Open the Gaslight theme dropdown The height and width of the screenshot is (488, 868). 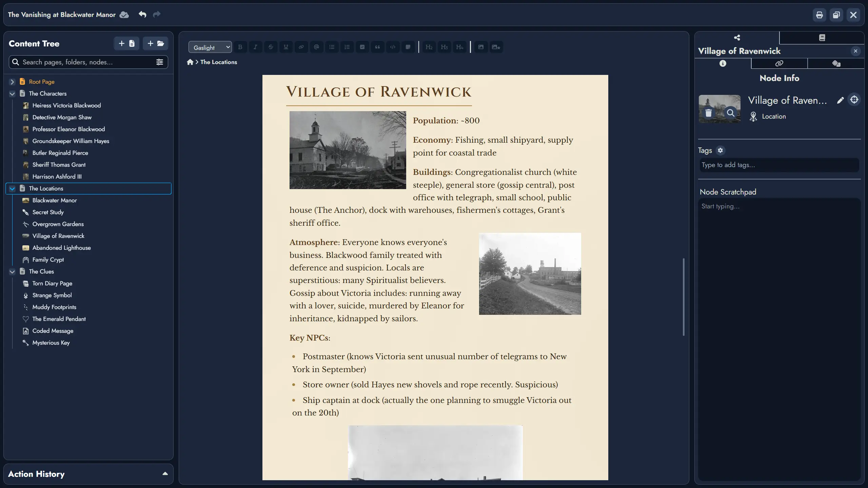coord(210,47)
